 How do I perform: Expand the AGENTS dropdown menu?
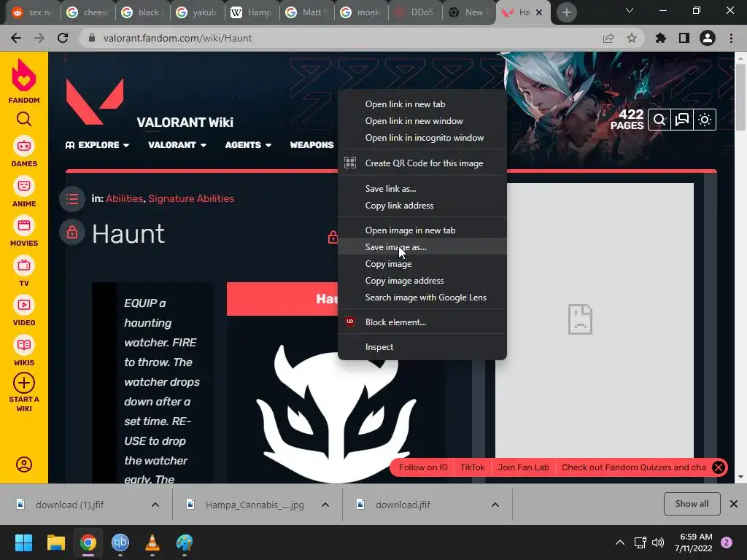[248, 145]
